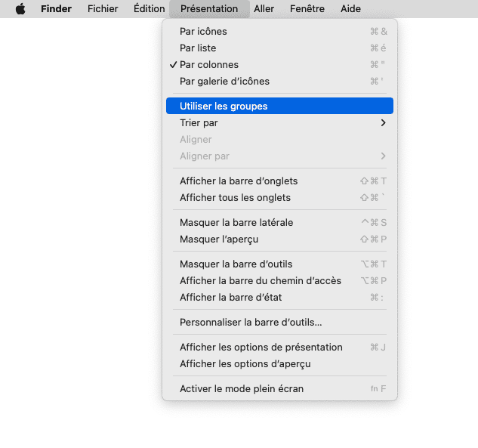
Task: Select Masquer la barre d'outils
Action: (x=279, y=264)
